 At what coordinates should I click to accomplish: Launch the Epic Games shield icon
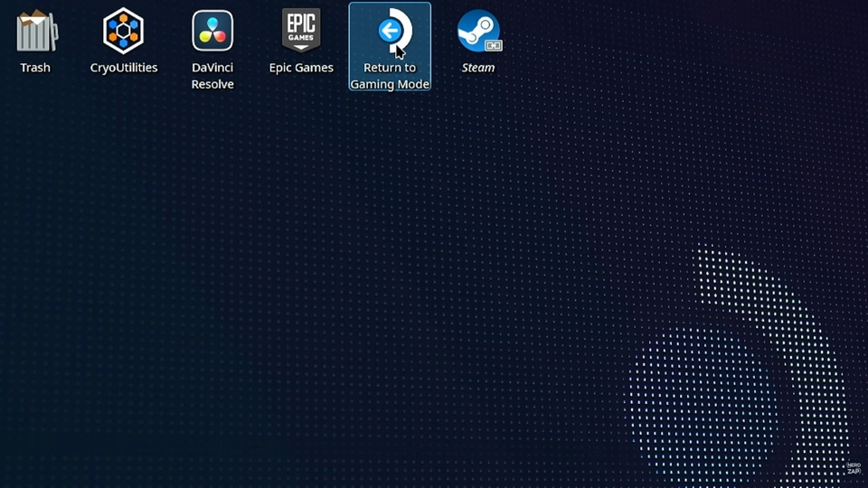pos(301,31)
